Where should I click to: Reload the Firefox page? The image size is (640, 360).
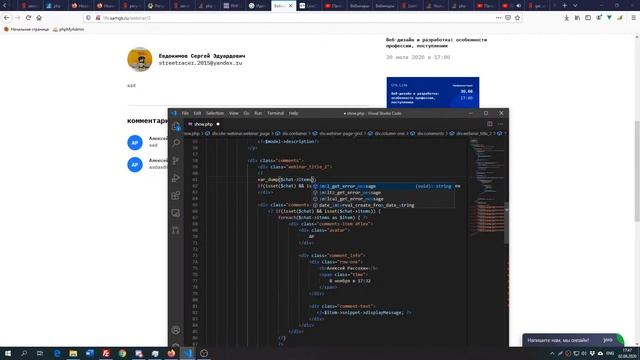coord(28,18)
